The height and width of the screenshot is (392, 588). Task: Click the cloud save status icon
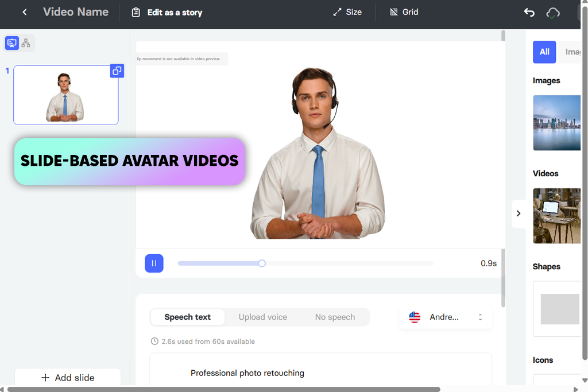click(x=553, y=13)
